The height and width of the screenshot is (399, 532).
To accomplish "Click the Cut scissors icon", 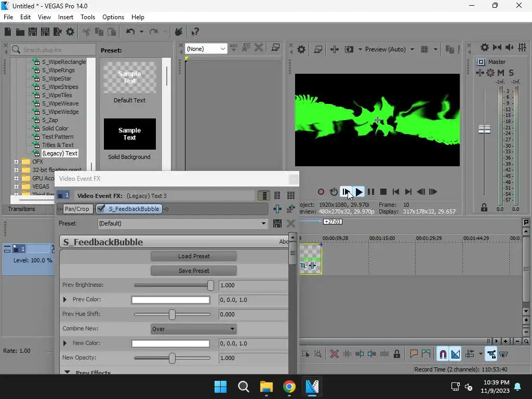I will (87, 32).
